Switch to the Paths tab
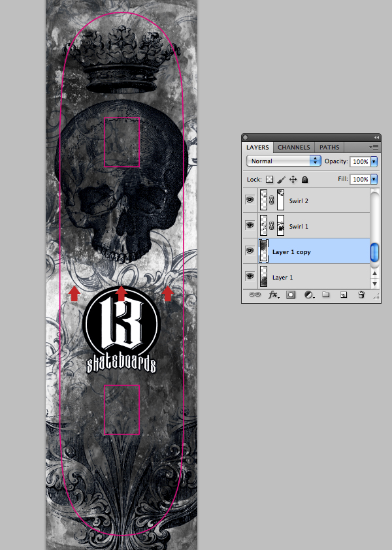This screenshot has height=550, width=392. [x=329, y=148]
